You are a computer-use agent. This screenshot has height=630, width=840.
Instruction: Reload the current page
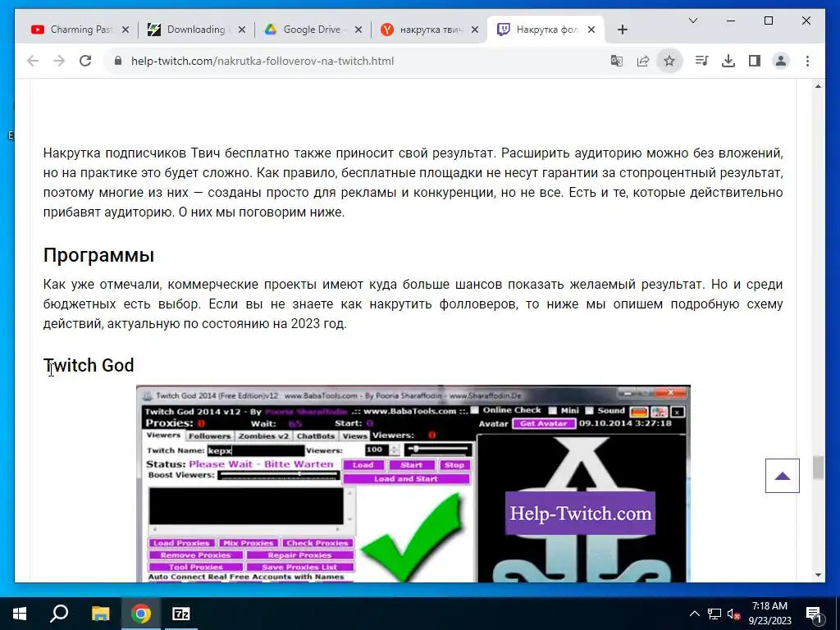[85, 61]
